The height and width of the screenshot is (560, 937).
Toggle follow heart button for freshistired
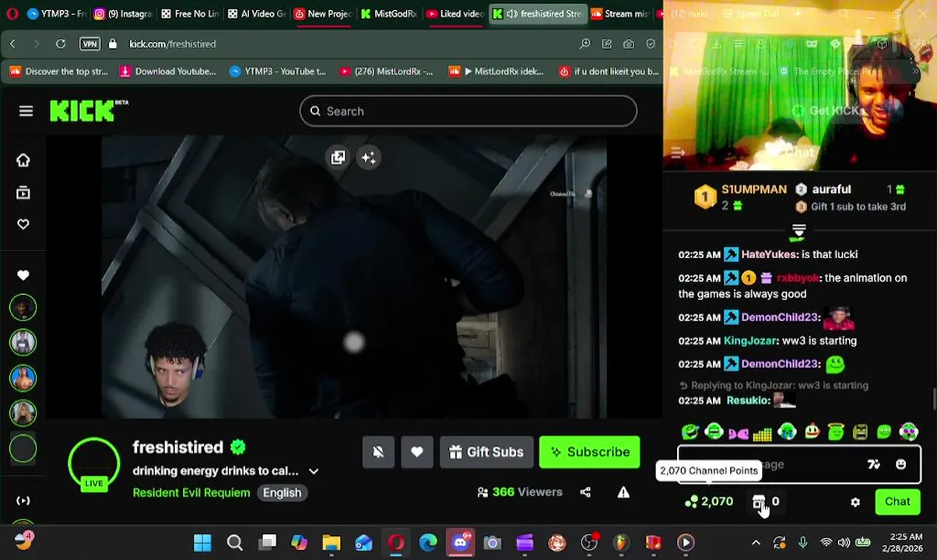click(417, 452)
